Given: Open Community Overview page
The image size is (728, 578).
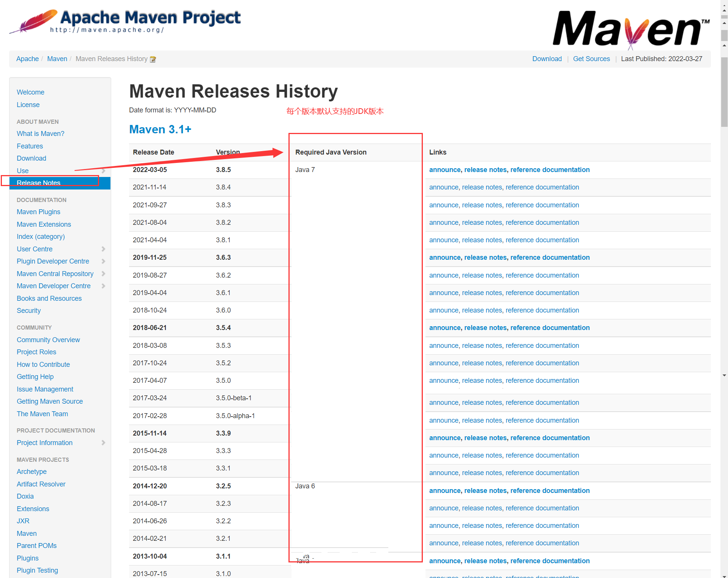Looking at the screenshot, I should [x=48, y=340].
